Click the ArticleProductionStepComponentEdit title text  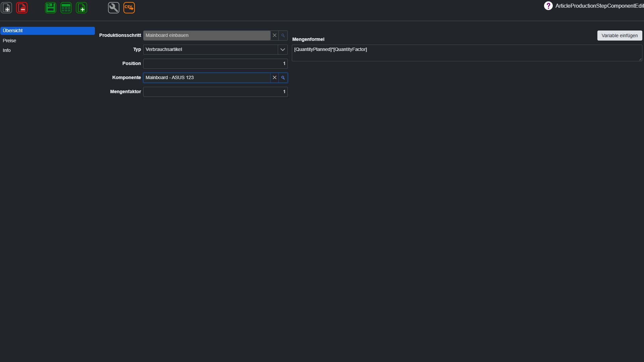point(599,6)
